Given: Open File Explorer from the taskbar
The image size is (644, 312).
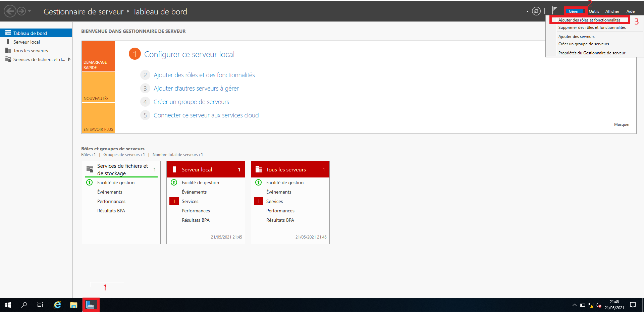Looking at the screenshot, I should [74, 305].
